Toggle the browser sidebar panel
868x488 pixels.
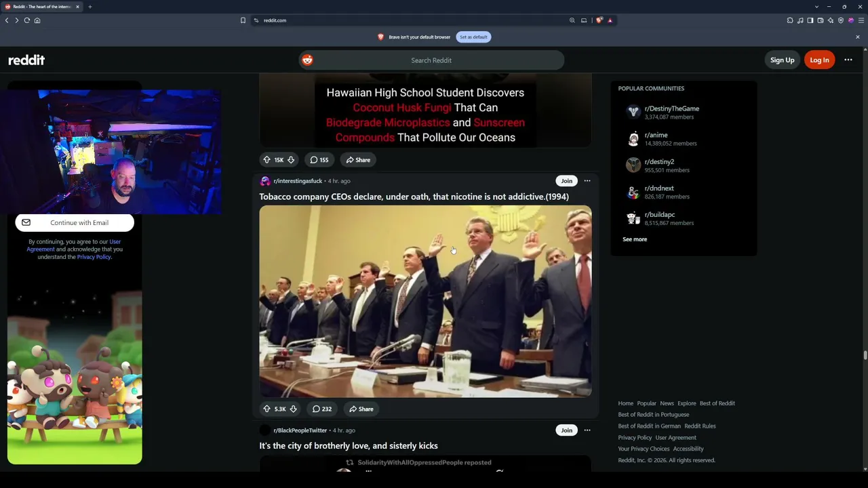[810, 20]
